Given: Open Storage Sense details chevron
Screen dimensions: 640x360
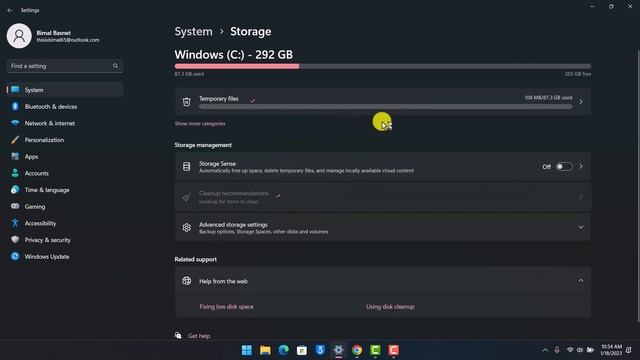Looking at the screenshot, I should (581, 167).
